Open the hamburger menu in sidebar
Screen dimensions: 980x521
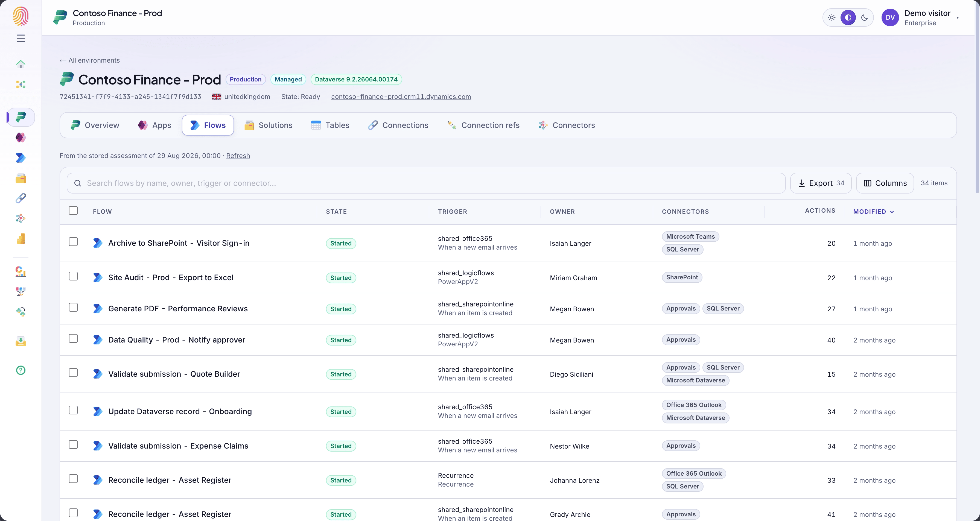point(21,39)
